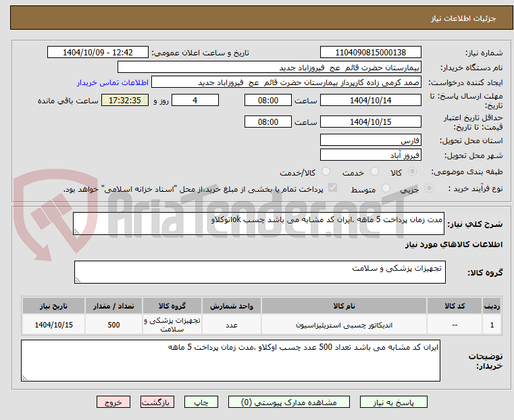Click the price validity hour field 08:00

(268, 122)
